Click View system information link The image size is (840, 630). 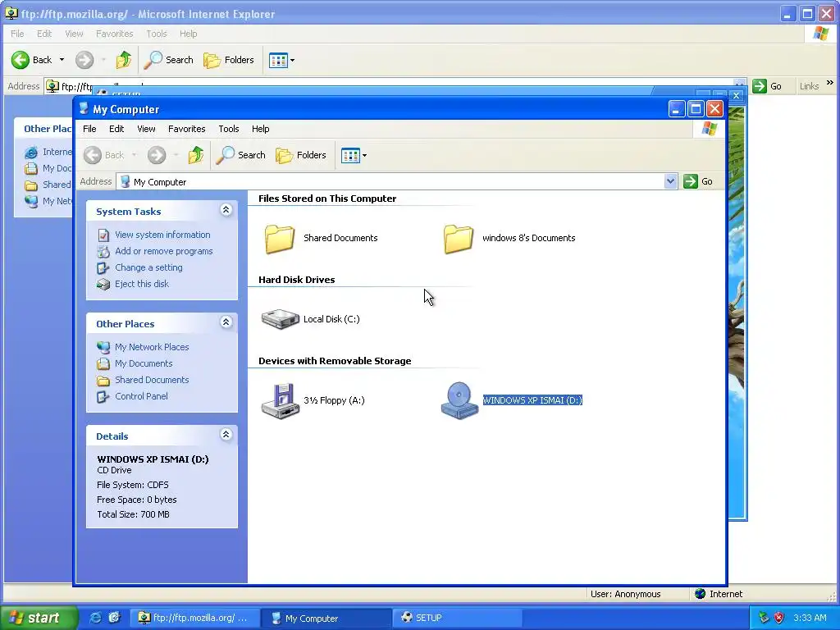tap(162, 235)
